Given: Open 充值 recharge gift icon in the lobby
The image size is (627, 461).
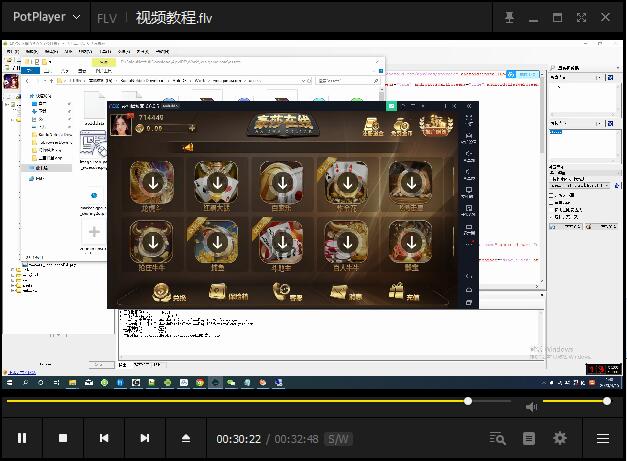Looking at the screenshot, I should coord(404,292).
